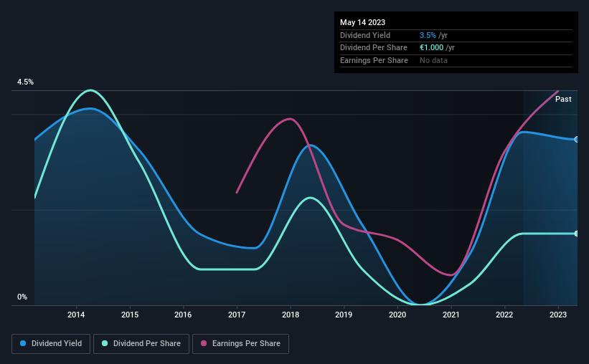Click the 2016 x-axis label
Image resolution: width=589 pixels, height=364 pixels.
pos(183,315)
